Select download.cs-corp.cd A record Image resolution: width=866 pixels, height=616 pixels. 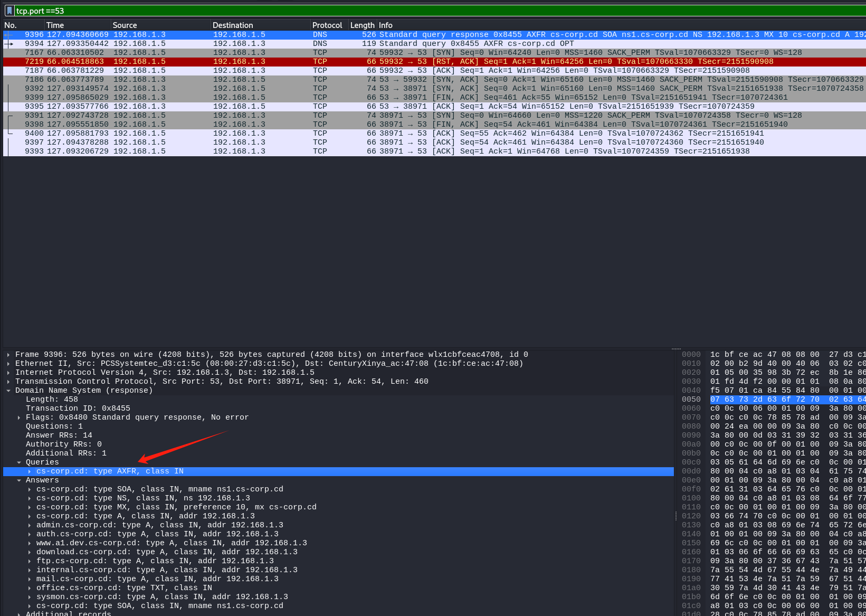click(x=167, y=552)
